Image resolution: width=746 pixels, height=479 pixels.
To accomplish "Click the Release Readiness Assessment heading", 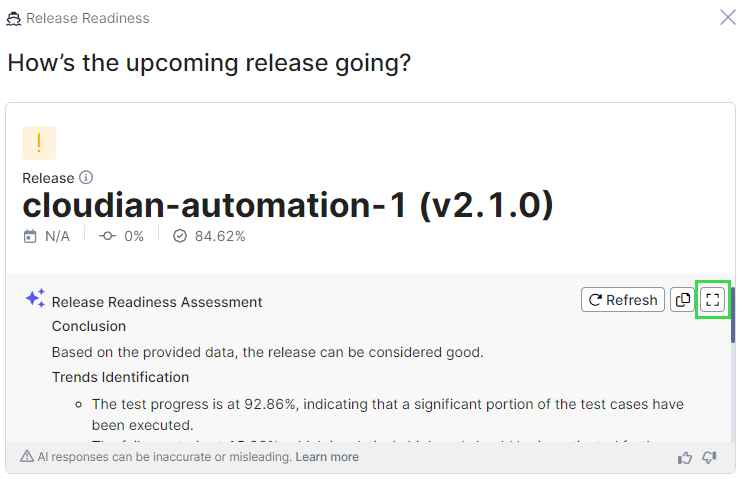I will (157, 302).
